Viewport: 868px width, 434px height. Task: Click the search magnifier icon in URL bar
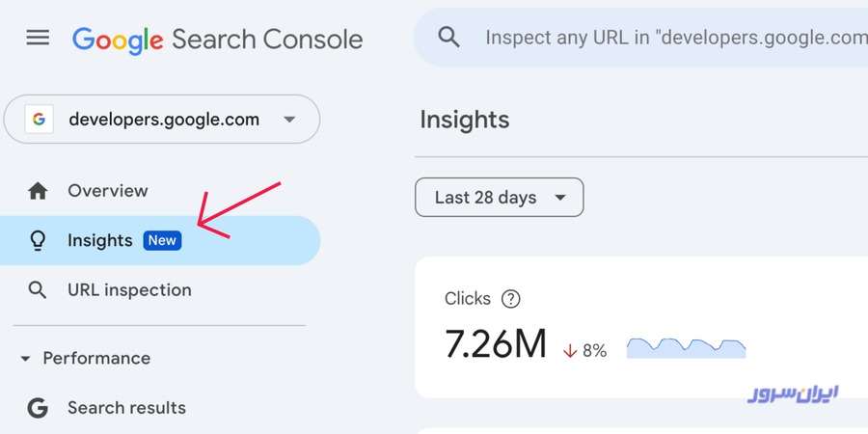(448, 38)
